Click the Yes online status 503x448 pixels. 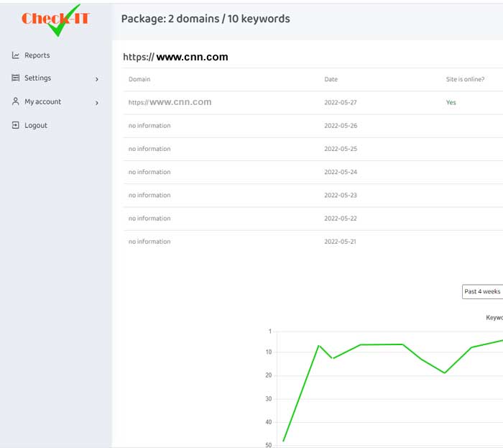tap(451, 102)
